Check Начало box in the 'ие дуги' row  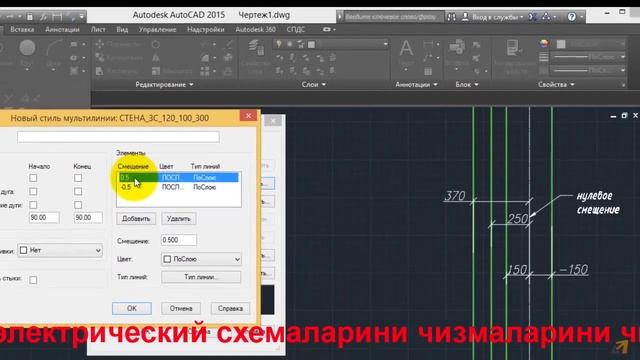point(33,205)
